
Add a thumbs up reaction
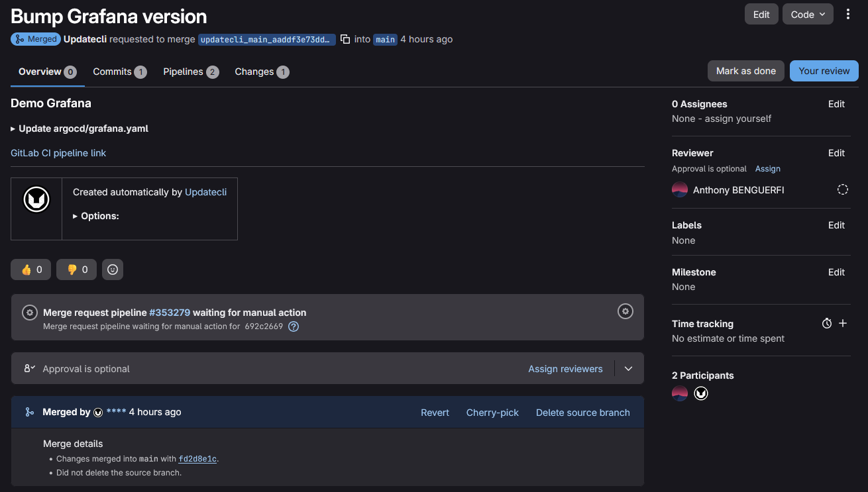coord(31,270)
